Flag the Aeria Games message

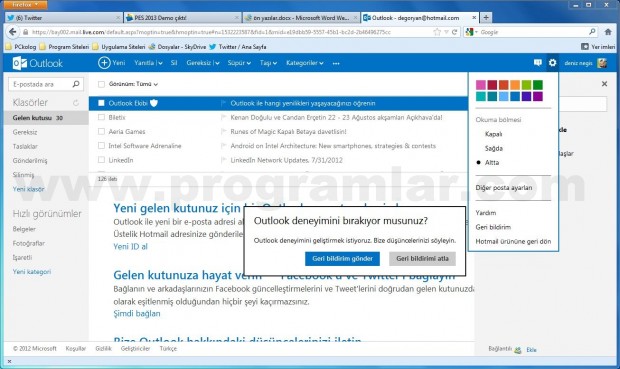(x=223, y=132)
